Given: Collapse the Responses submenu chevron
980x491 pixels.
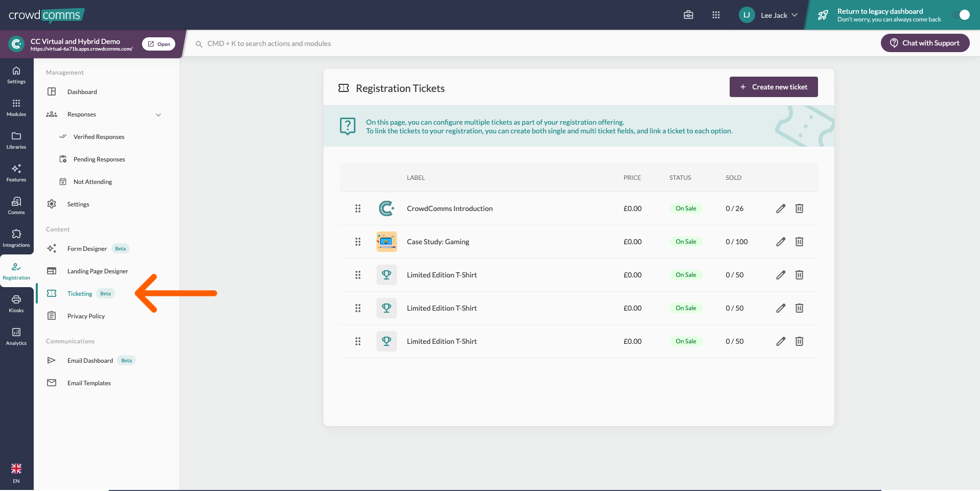Looking at the screenshot, I should click(158, 115).
